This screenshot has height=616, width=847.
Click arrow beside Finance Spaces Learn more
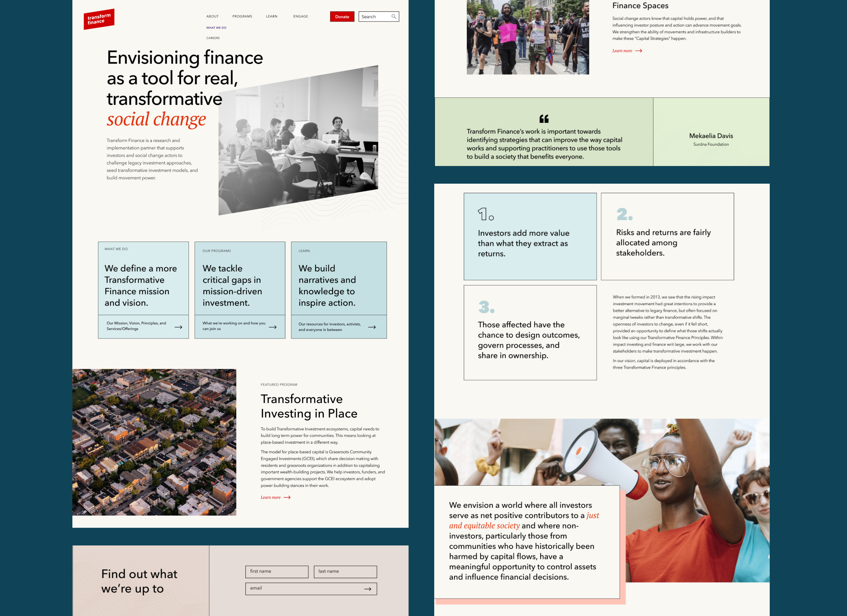pyautogui.click(x=639, y=51)
